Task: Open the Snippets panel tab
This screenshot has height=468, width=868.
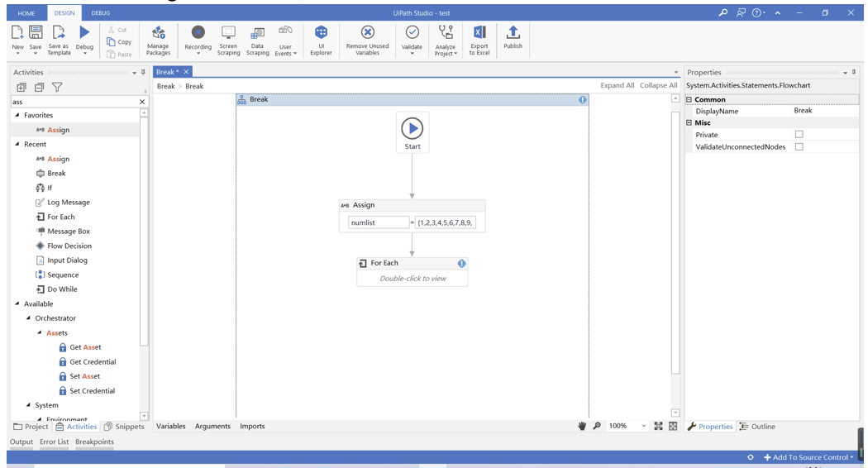Action: pyautogui.click(x=125, y=427)
